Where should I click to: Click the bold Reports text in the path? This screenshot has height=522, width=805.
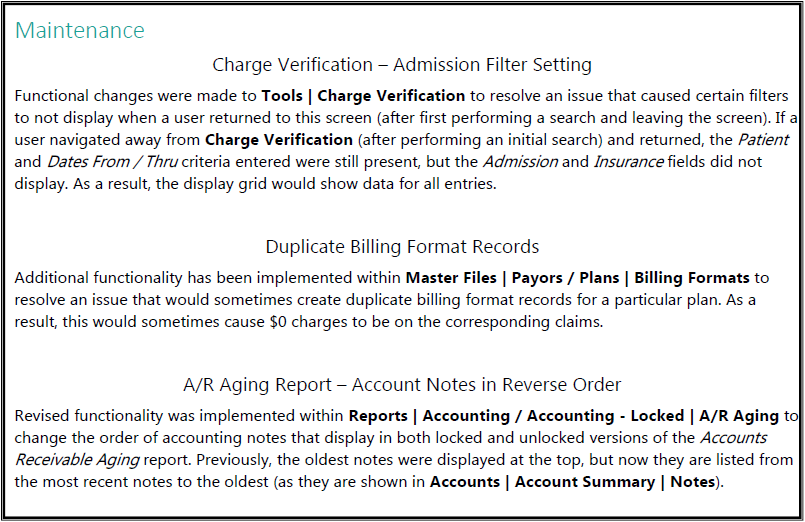380,415
